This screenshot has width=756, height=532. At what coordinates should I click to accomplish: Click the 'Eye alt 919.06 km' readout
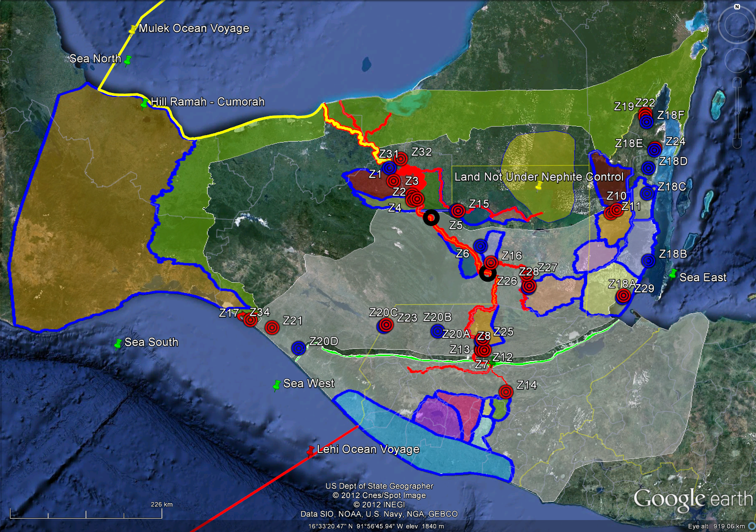(x=716, y=527)
